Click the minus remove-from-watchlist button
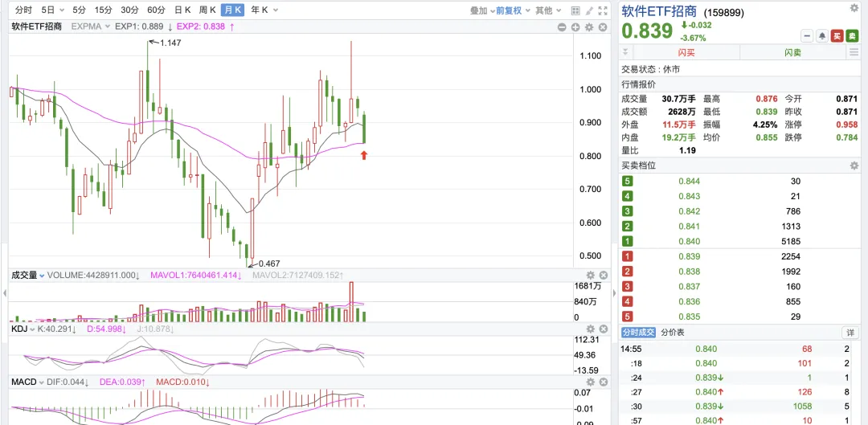This screenshot has width=868, height=425. (x=808, y=36)
